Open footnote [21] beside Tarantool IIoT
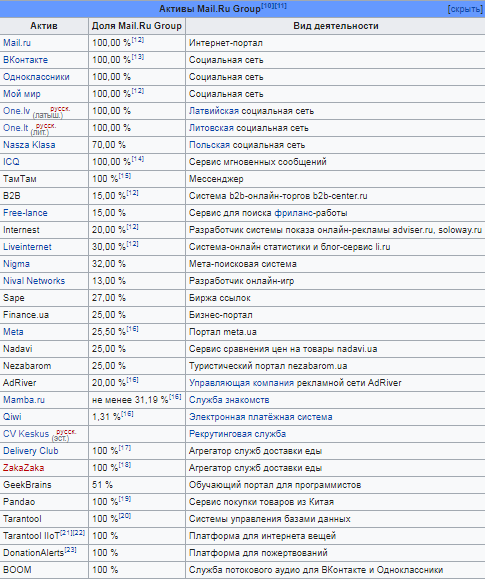Viewport: 485px width, 581px height. [x=66, y=533]
